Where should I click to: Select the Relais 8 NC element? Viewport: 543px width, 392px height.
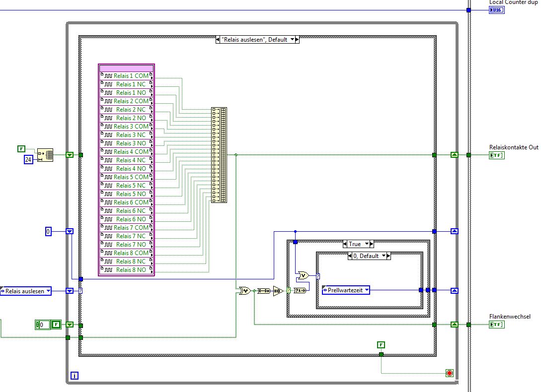click(126, 261)
